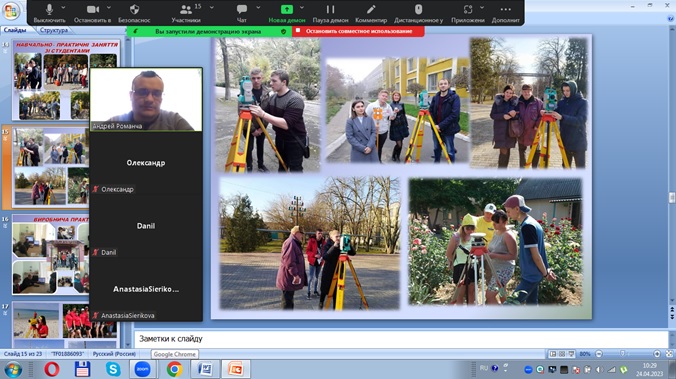This screenshot has width=676, height=379.
Task: Fit slide to current window
Action: click(x=669, y=354)
